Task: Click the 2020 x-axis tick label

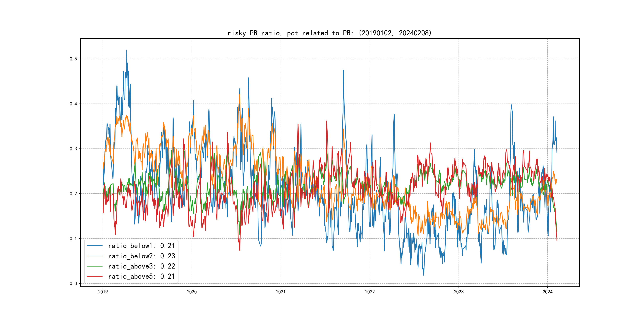Action: (x=192, y=292)
